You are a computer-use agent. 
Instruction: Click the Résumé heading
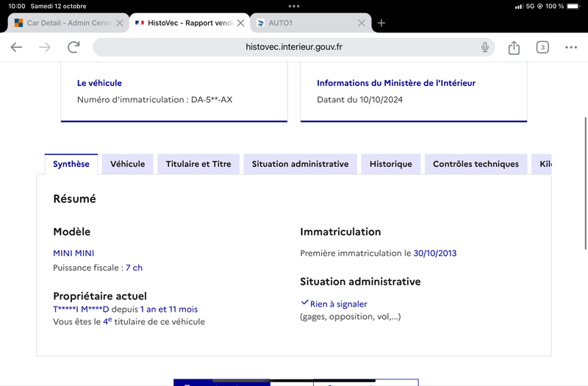(75, 199)
